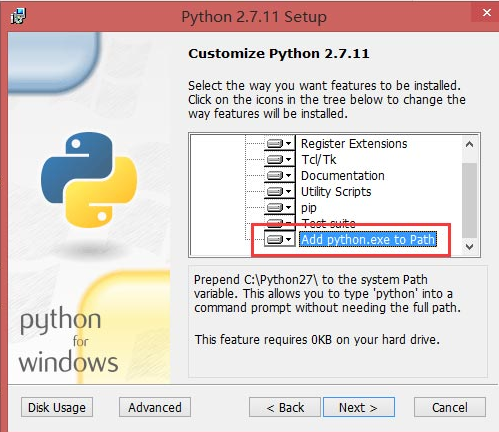Open the Register Extensions install-state dropdown icon
499x432 pixels.
(279, 143)
